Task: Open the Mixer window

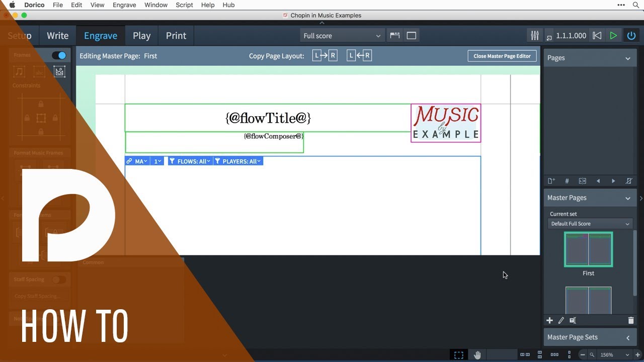Action: tap(534, 36)
